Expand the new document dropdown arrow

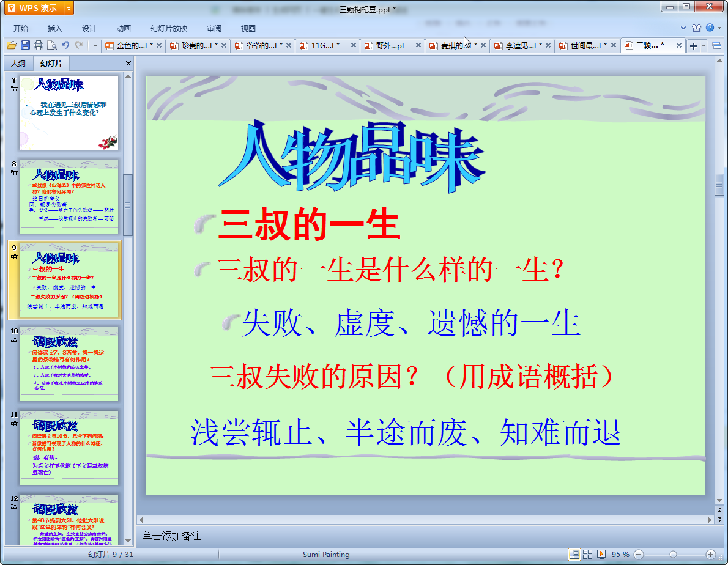(704, 46)
